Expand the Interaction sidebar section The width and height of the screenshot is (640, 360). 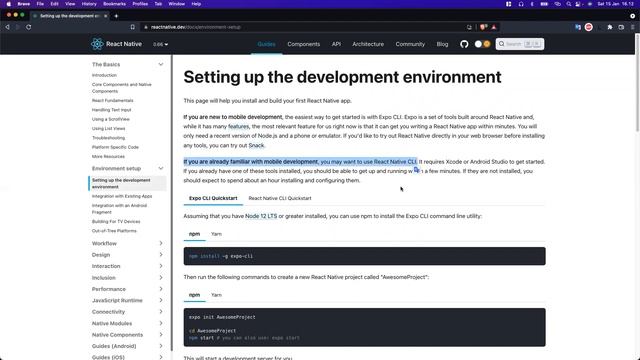tap(161, 266)
